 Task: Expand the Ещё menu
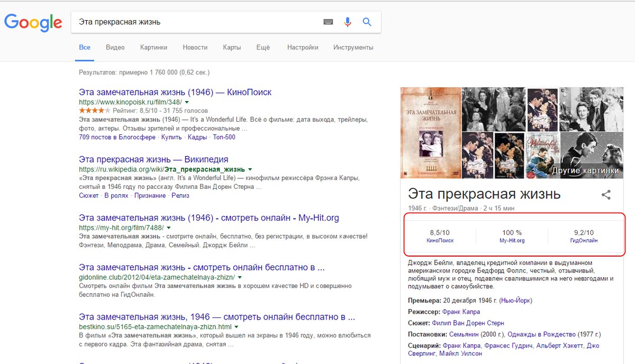click(263, 48)
